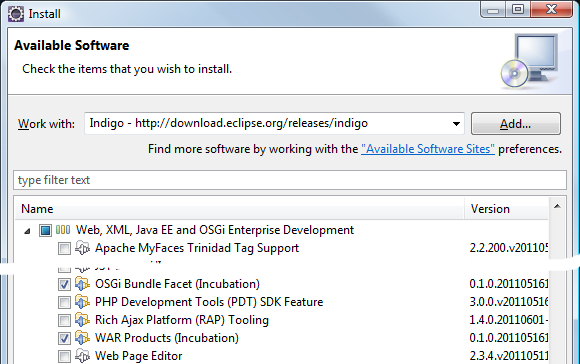Click the WAR Products feature icon
Viewport: 580px width, 364px height.
click(82, 338)
